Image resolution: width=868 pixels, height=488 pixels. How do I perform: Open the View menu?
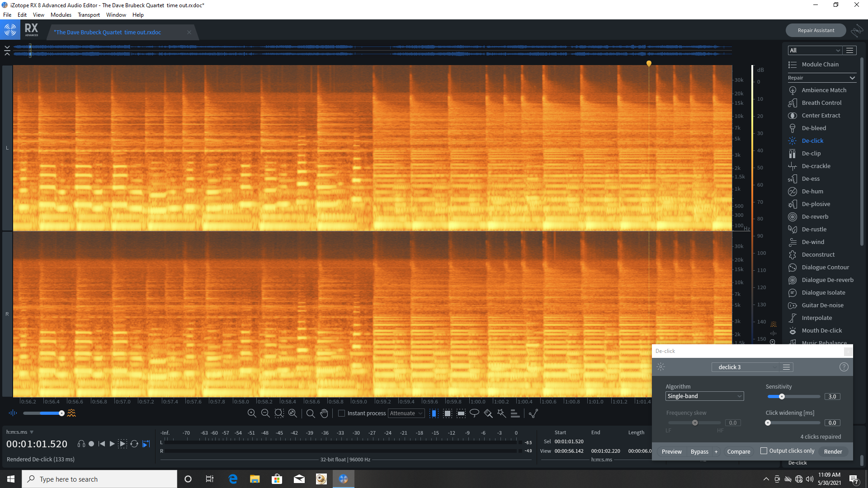click(x=38, y=15)
